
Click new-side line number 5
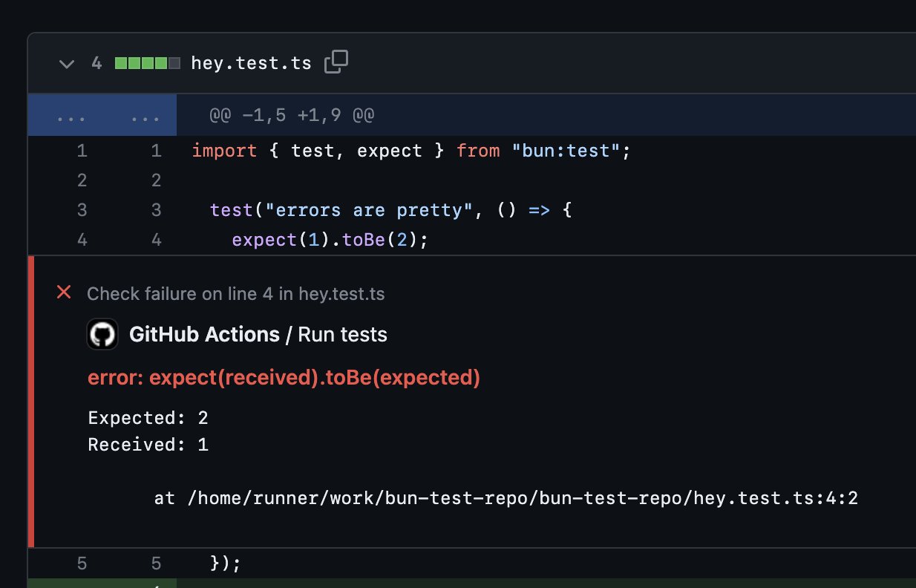point(156,563)
